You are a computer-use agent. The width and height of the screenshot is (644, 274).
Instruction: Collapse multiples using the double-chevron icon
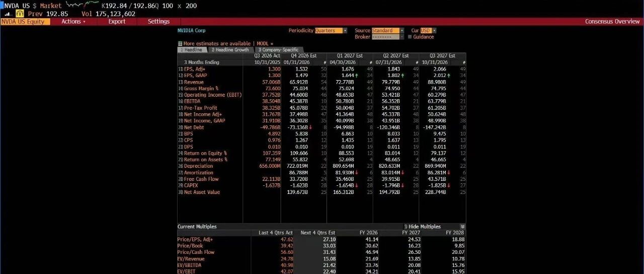pyautogui.click(x=462, y=227)
